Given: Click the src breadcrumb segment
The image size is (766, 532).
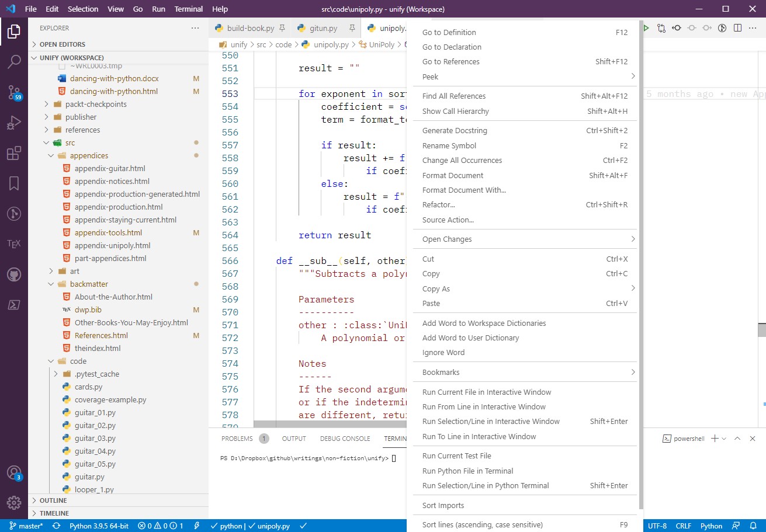Looking at the screenshot, I should pyautogui.click(x=261, y=44).
